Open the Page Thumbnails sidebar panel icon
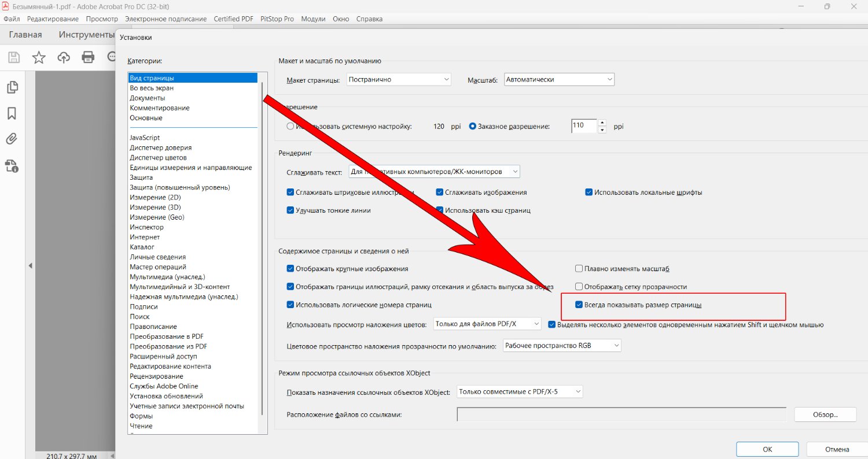The image size is (868, 459). (x=12, y=87)
